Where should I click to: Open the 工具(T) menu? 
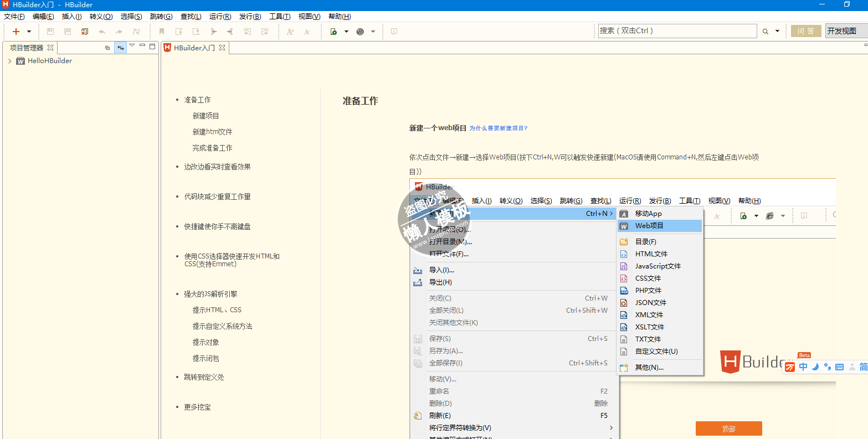coord(280,17)
